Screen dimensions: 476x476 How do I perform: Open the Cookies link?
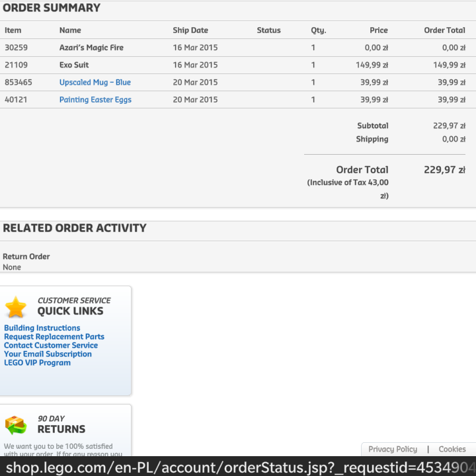(452, 449)
